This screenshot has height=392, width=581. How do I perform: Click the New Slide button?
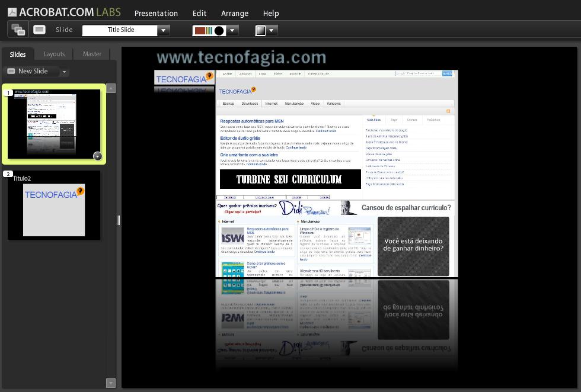coord(33,71)
